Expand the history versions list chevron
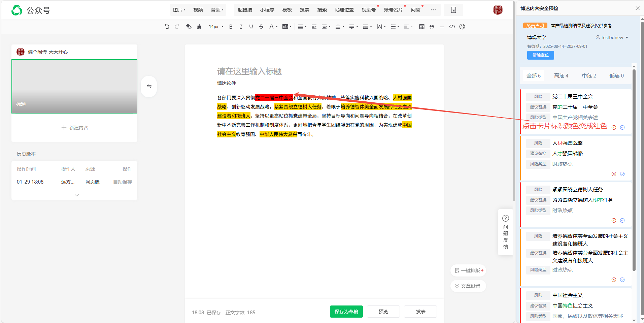Screen dimensions: 644x323 point(77,195)
